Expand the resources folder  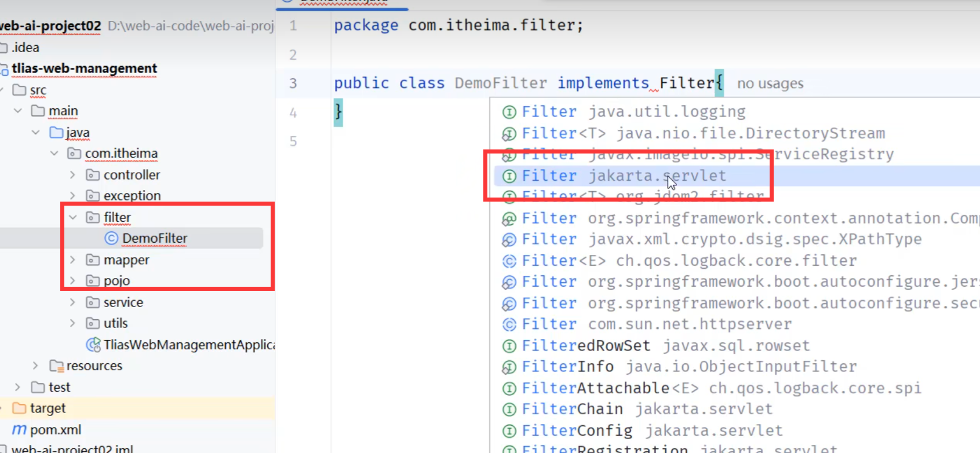pos(36,366)
